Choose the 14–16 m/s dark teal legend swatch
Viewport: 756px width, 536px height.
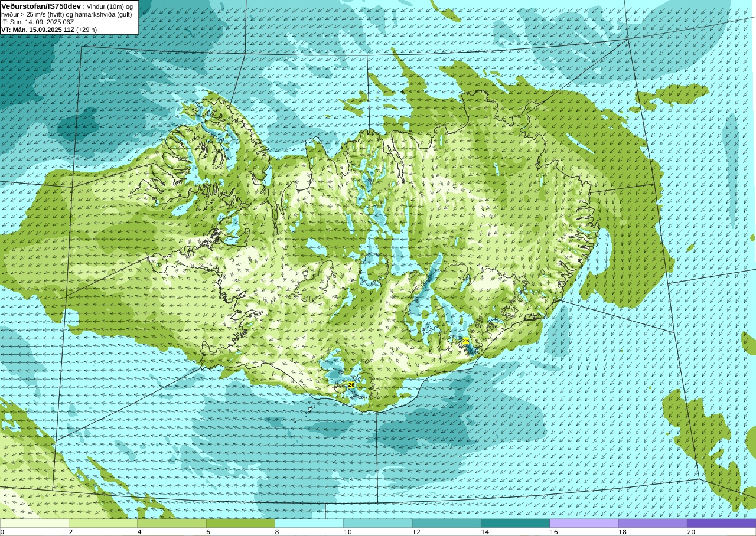pos(515,523)
